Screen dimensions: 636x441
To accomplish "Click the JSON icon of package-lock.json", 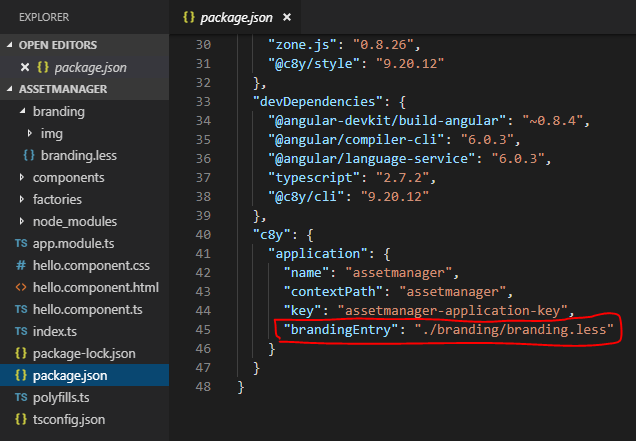I will [x=21, y=353].
